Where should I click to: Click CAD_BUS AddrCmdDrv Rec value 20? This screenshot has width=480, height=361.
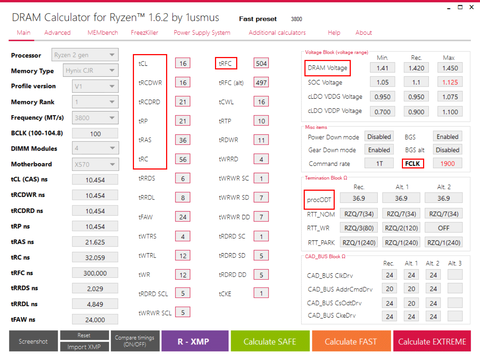(x=389, y=289)
